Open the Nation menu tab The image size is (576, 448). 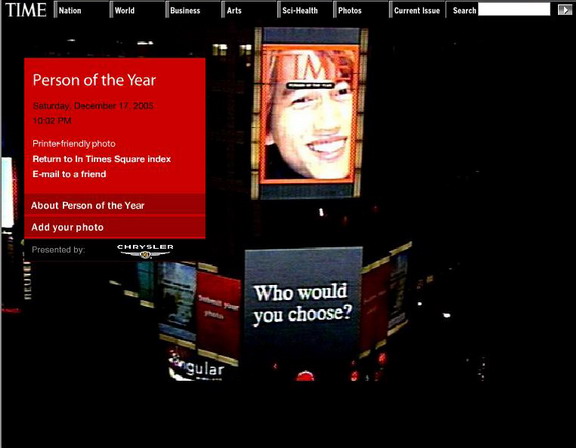point(70,10)
